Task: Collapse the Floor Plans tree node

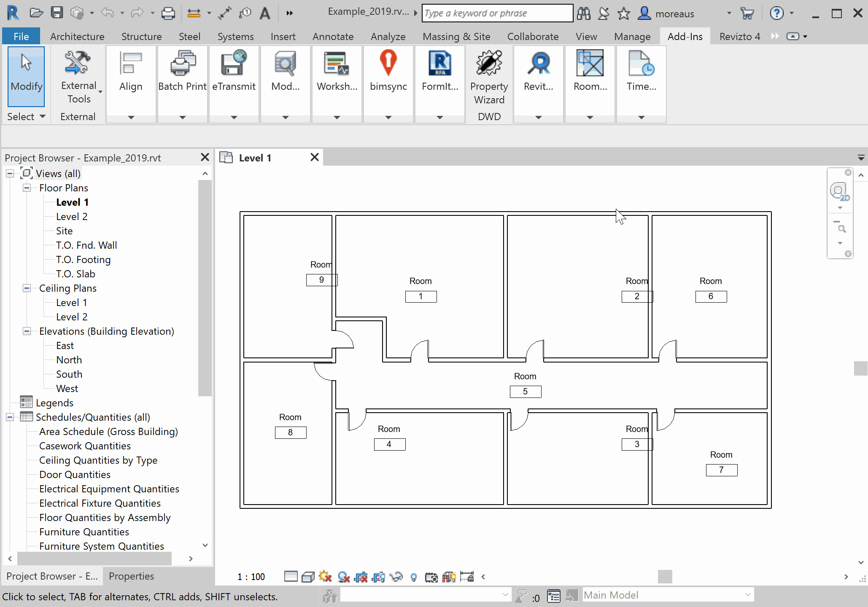Action: point(27,188)
